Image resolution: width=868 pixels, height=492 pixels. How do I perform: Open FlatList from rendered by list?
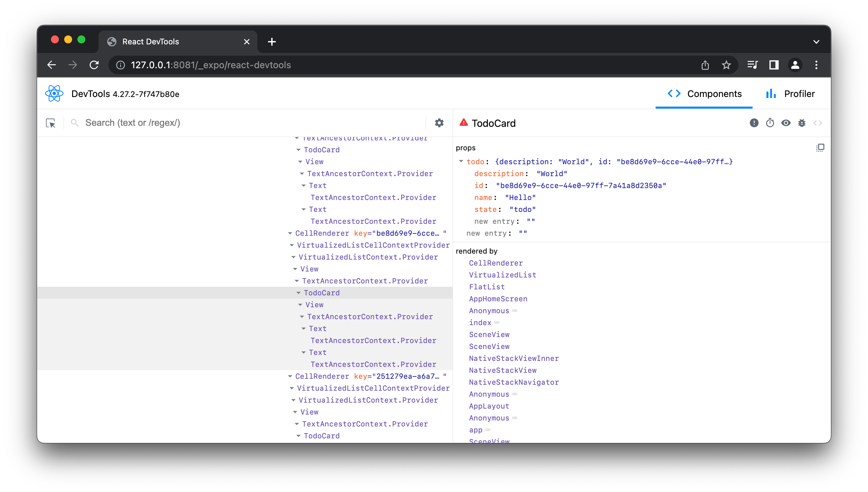[487, 287]
